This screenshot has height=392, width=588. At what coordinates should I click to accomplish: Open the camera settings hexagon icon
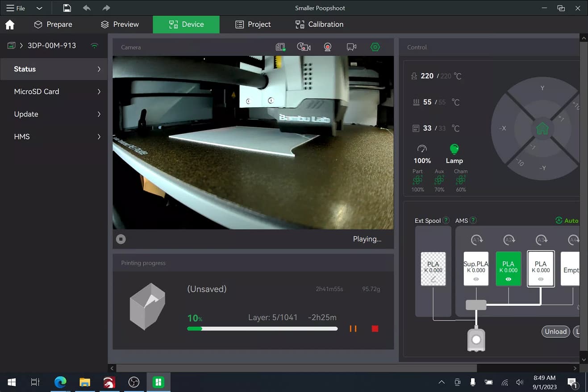point(375,47)
